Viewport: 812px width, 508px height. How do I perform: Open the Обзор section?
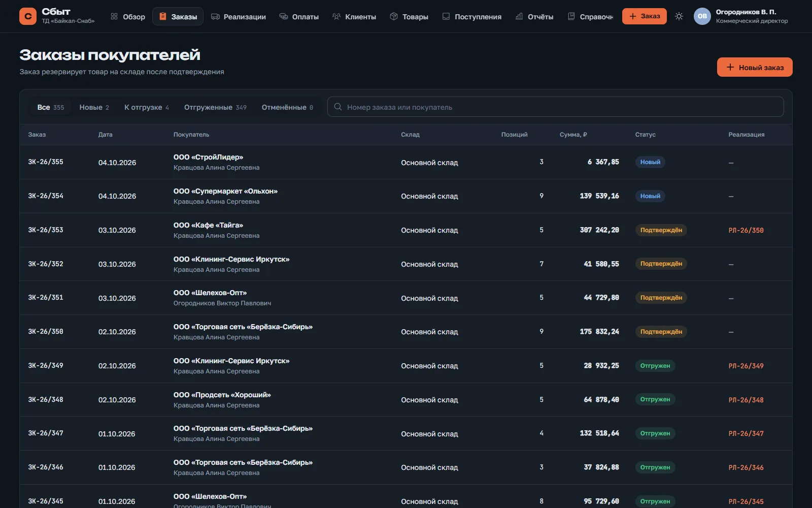tap(128, 17)
